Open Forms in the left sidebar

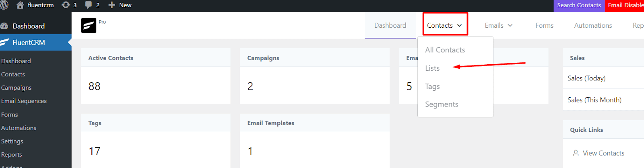(10, 115)
